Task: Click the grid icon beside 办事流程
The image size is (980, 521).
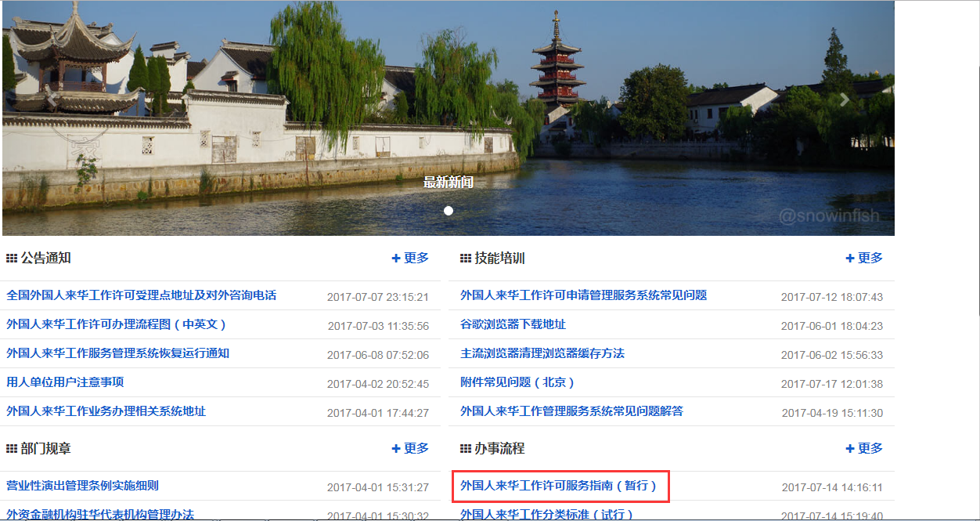Action: (465, 448)
